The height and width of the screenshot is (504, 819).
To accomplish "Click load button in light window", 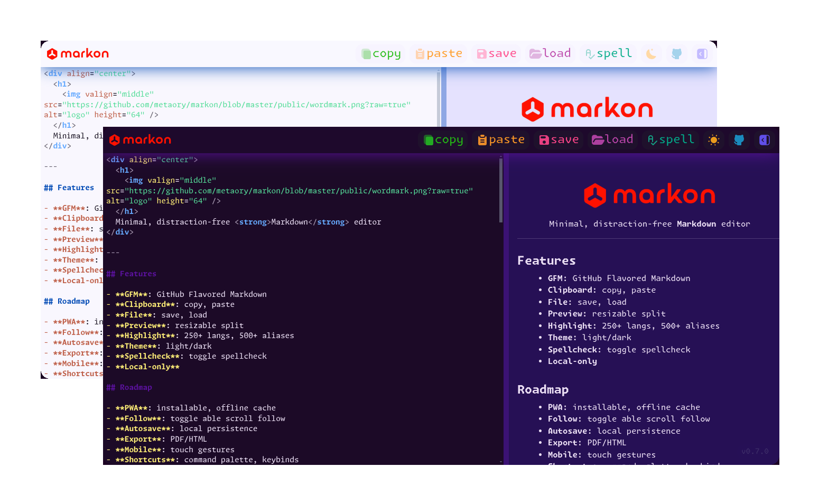I will click(550, 54).
